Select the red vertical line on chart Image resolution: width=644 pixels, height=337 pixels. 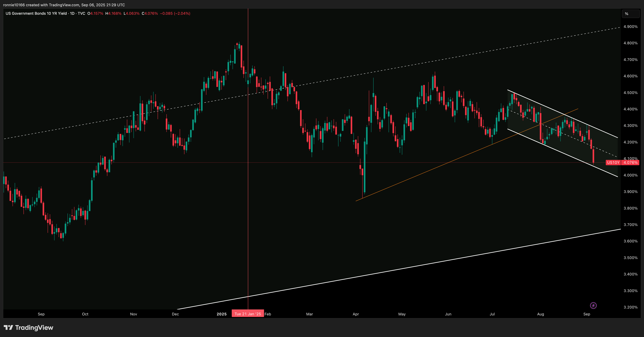[x=248, y=200]
